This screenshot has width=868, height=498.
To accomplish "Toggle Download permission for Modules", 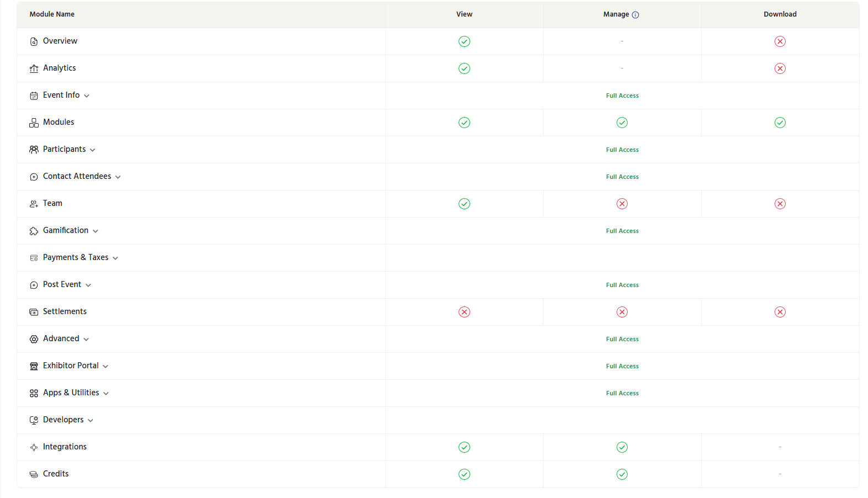I will click(x=780, y=123).
